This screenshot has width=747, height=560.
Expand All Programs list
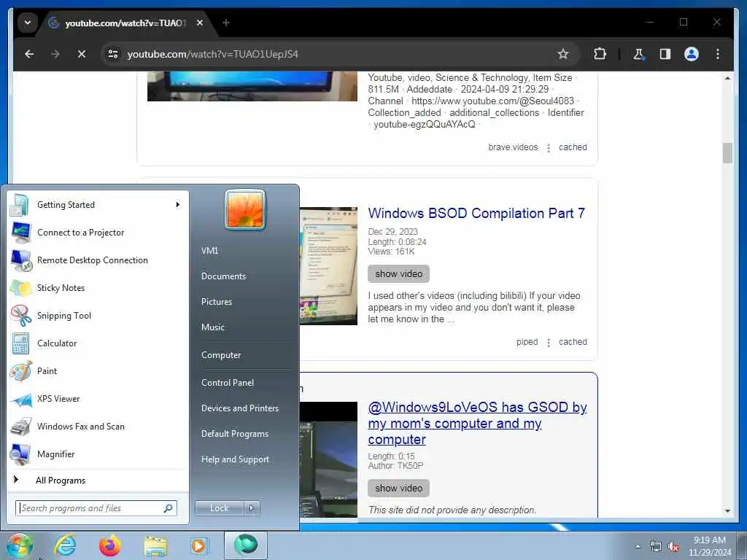click(x=98, y=480)
